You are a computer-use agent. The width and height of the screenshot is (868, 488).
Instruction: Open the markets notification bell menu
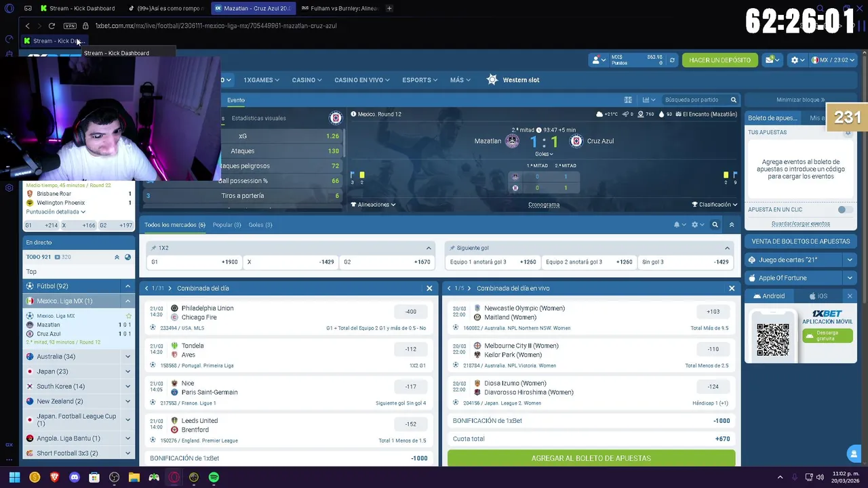click(679, 224)
